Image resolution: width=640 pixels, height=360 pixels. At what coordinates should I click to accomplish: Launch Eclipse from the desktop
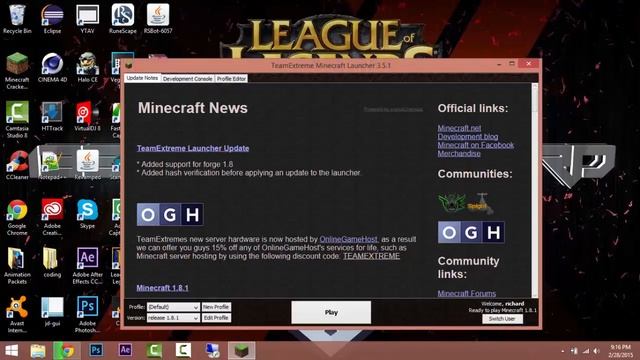pos(52,19)
